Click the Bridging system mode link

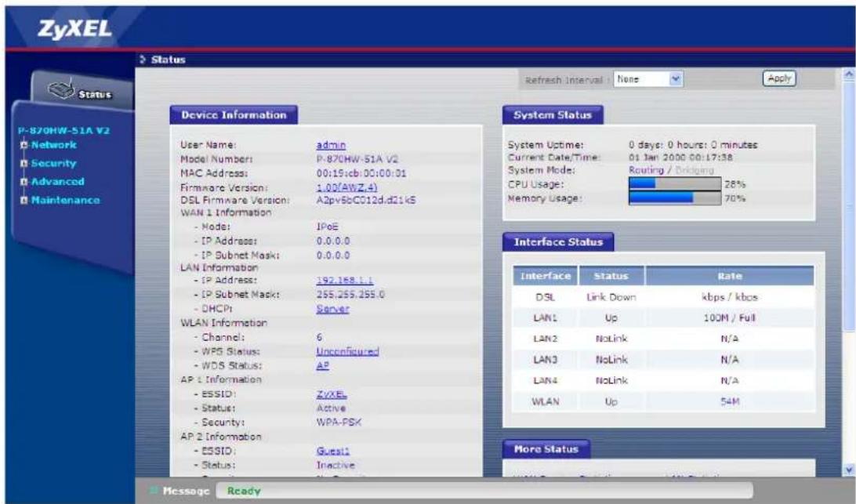pos(695,170)
